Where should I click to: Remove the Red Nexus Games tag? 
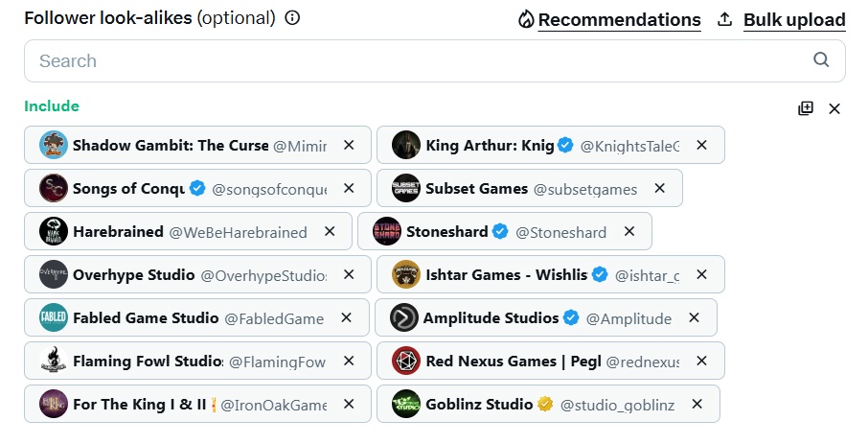[x=701, y=361]
